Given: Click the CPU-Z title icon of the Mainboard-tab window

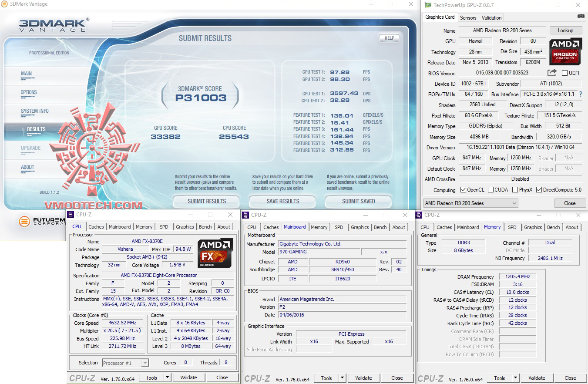Looking at the screenshot, I should click(245, 215).
